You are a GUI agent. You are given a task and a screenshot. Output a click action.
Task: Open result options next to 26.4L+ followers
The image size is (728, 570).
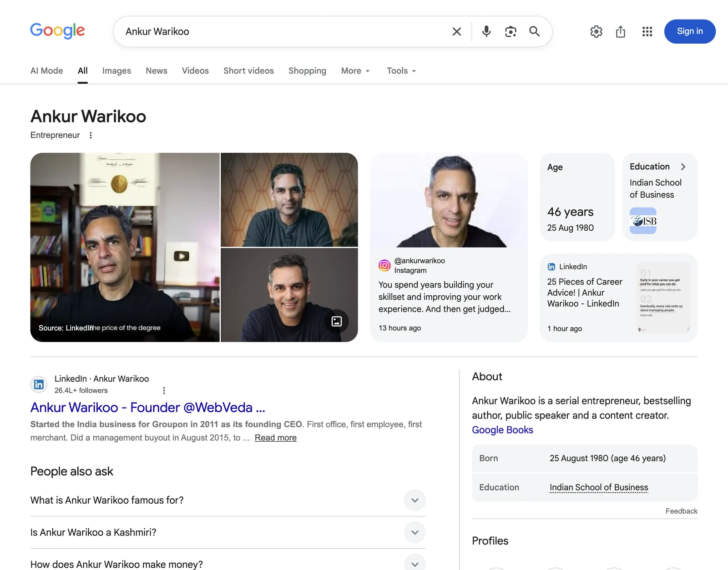(164, 390)
